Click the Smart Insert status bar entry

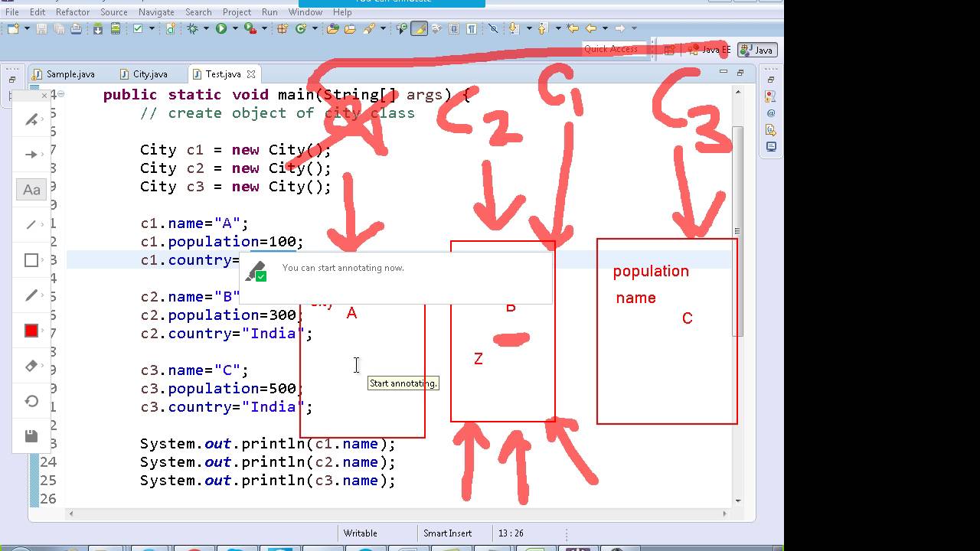pyautogui.click(x=447, y=533)
